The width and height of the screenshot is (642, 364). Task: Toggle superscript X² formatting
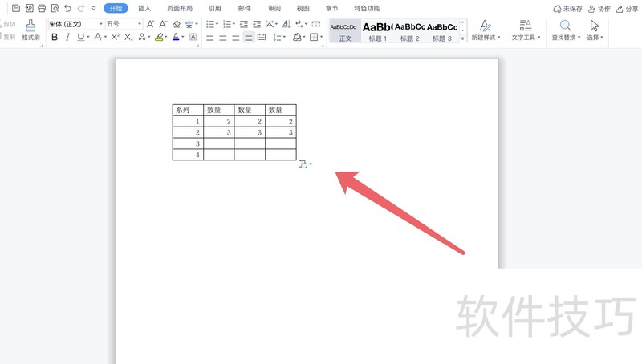tap(115, 37)
